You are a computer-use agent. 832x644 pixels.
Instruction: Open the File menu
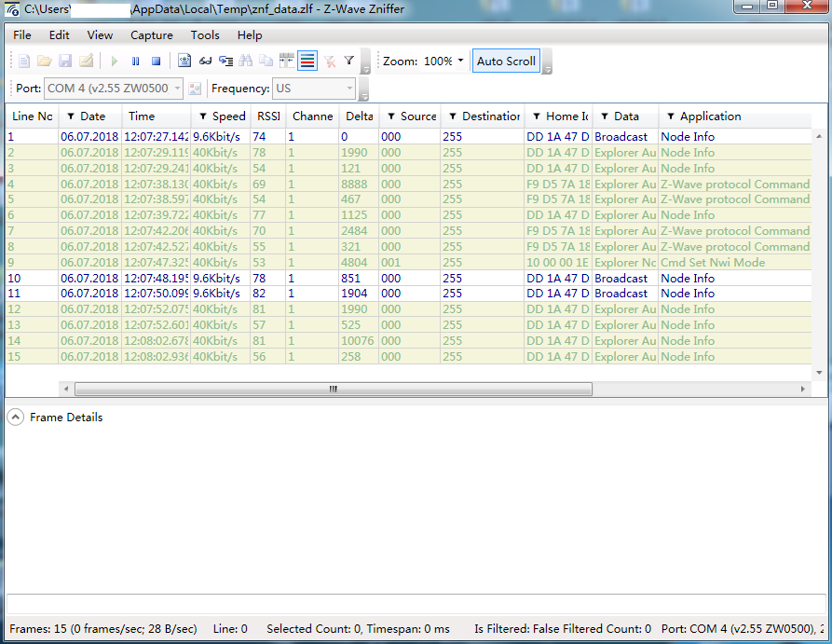[22, 35]
